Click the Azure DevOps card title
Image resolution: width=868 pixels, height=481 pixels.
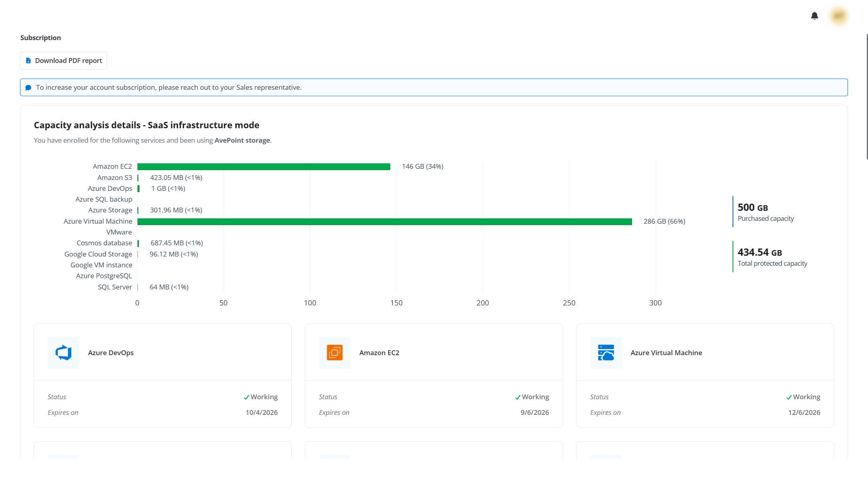(x=111, y=353)
